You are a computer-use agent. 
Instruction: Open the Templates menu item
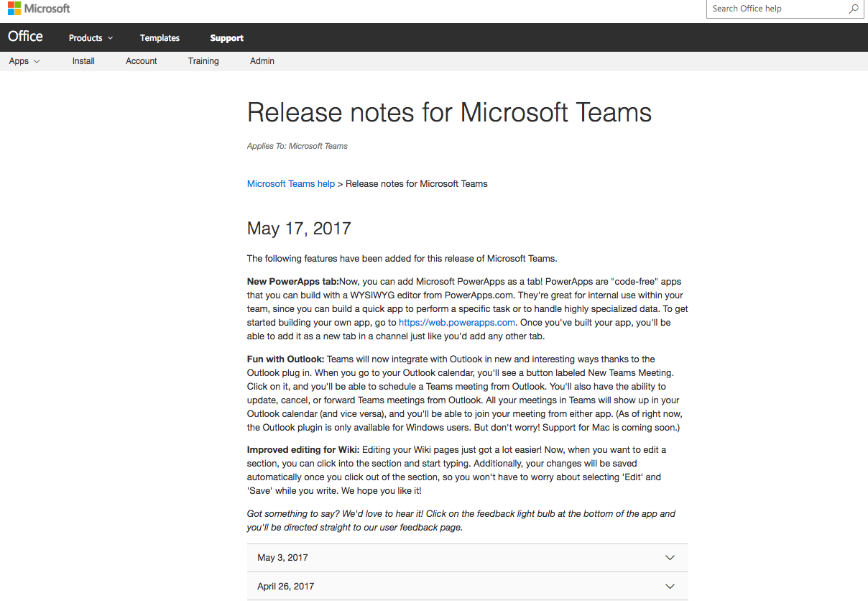[160, 38]
